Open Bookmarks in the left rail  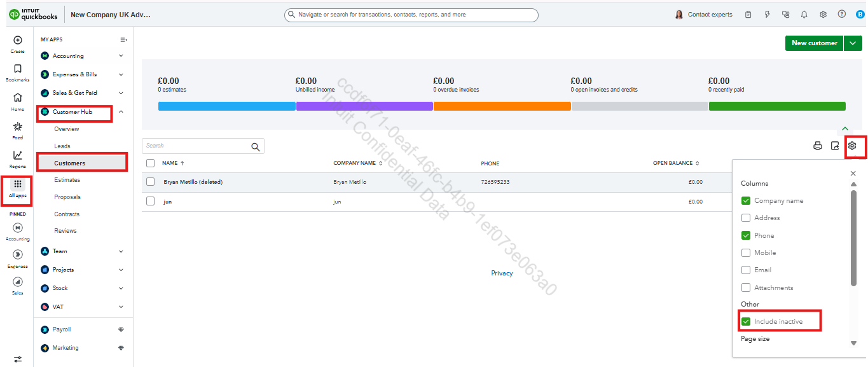point(18,69)
